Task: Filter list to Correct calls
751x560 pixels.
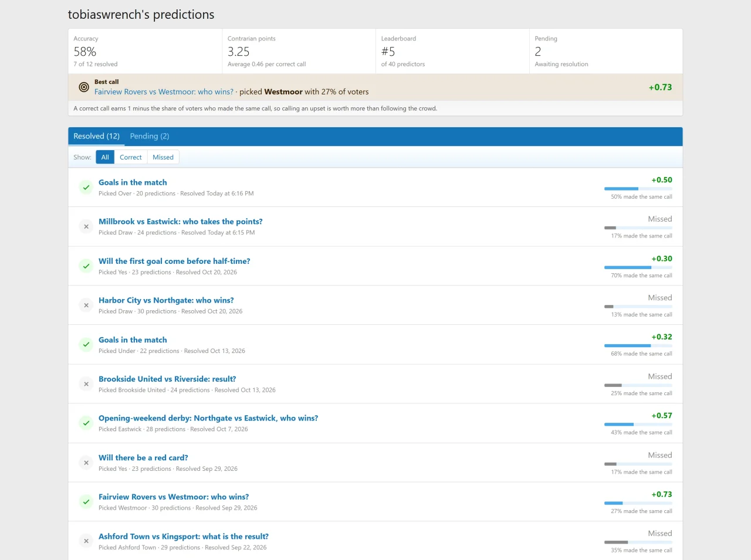Action: coord(131,157)
